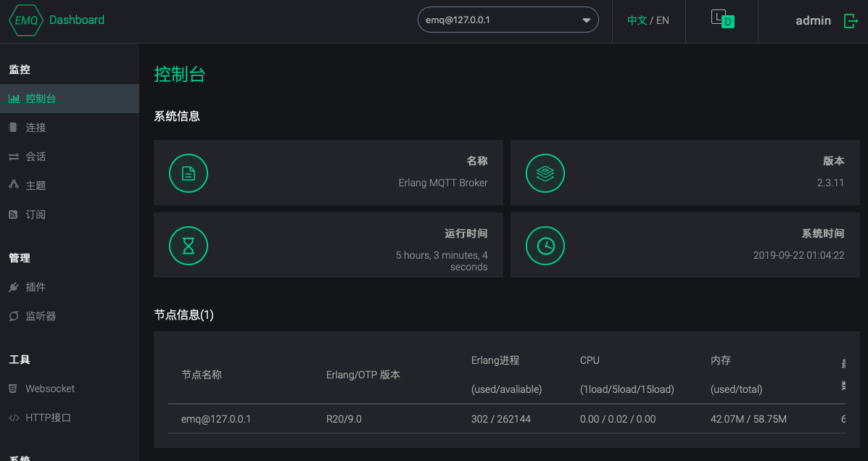Select the 主题 topics icon in sidebar
The width and height of the screenshot is (868, 461).
(x=14, y=185)
